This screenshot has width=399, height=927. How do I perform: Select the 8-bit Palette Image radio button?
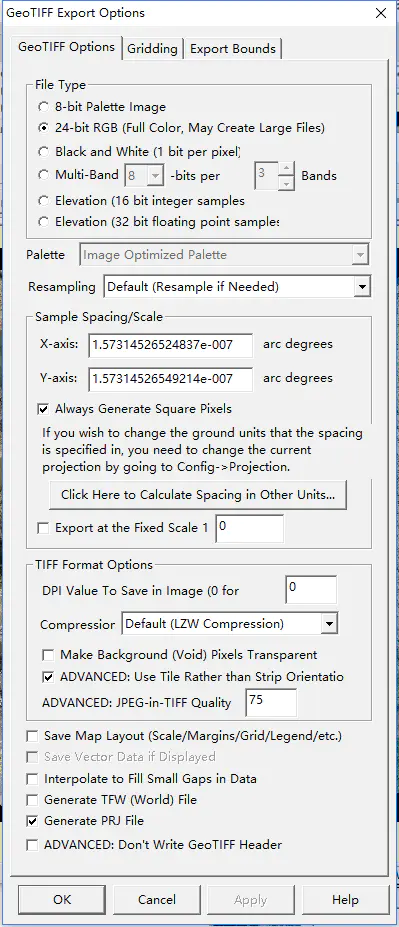pos(44,107)
